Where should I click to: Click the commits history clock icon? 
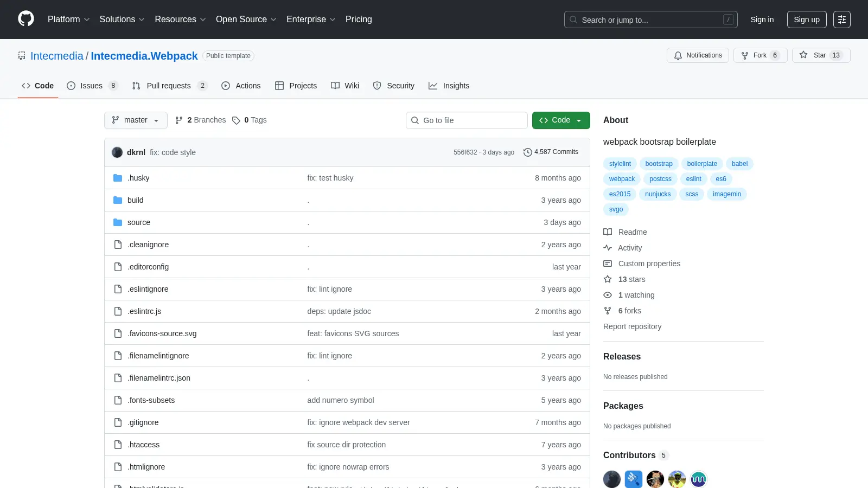[x=527, y=152]
